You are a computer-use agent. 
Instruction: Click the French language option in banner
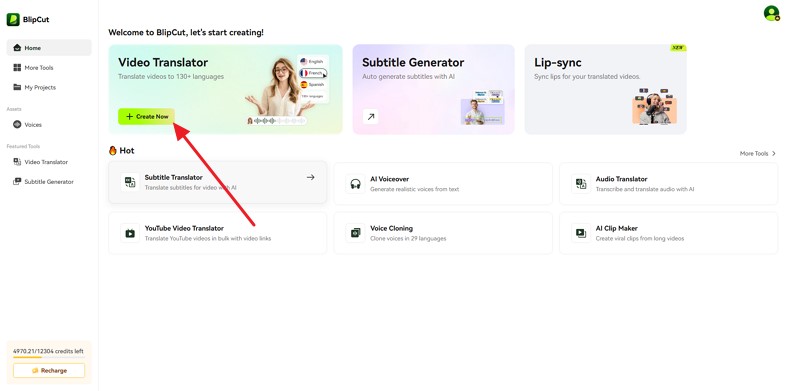click(313, 73)
